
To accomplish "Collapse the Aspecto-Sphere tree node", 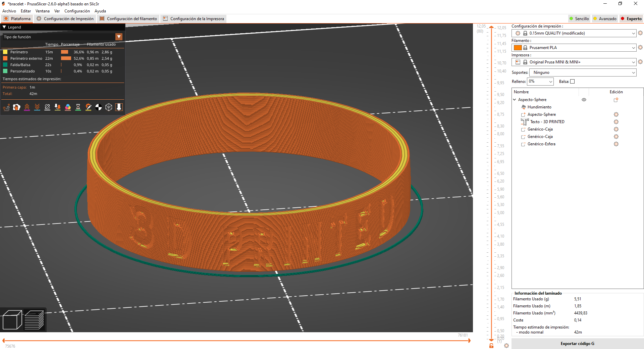I will point(515,100).
